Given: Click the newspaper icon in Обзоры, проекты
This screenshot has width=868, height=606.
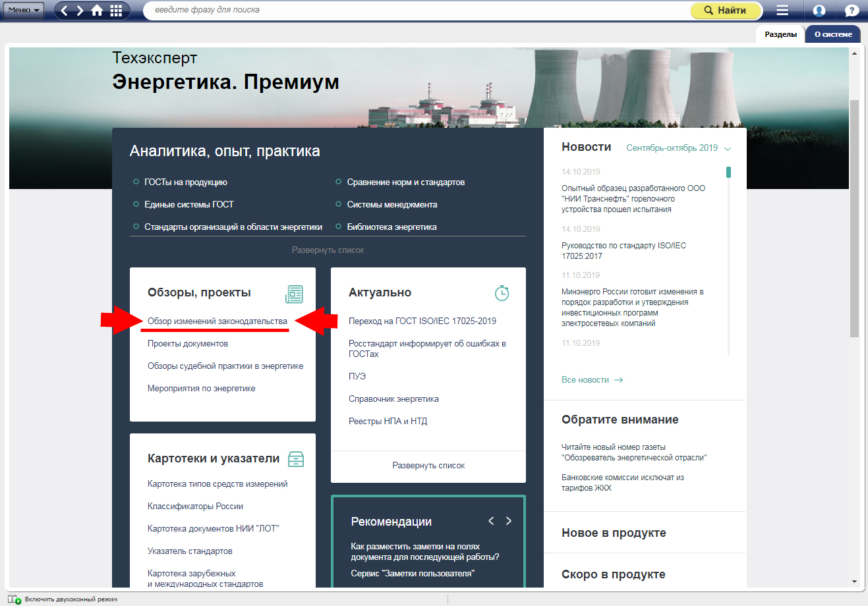Looking at the screenshot, I should tap(294, 294).
